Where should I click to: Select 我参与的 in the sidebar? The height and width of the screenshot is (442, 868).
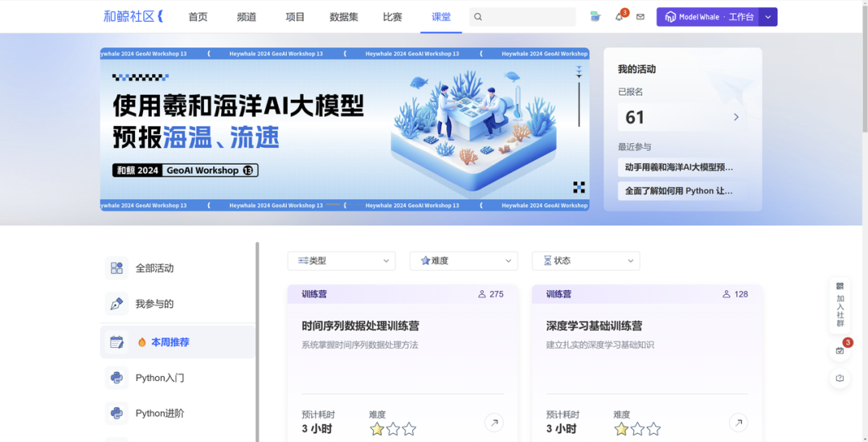tap(178, 304)
